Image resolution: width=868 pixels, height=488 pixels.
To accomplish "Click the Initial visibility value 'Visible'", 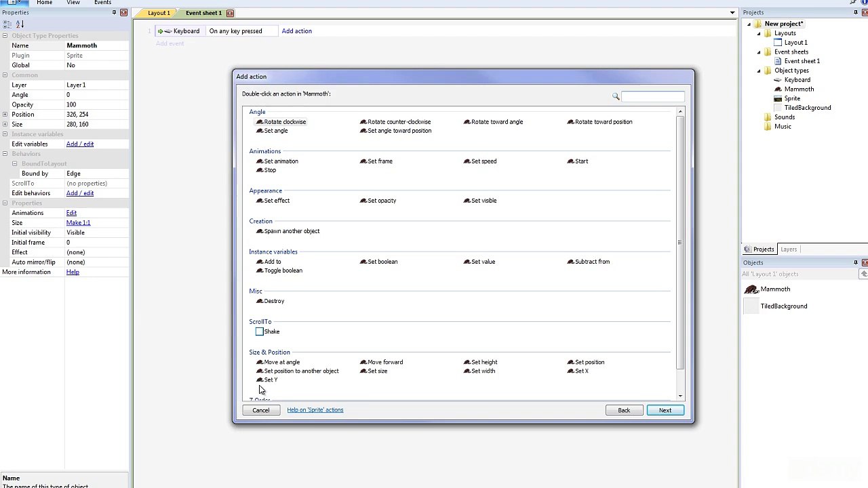I will pos(96,232).
